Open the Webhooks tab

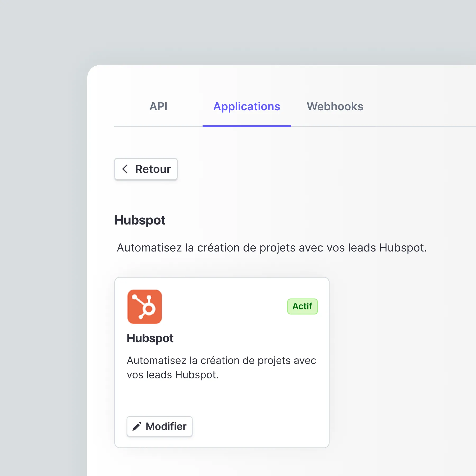coord(335,107)
